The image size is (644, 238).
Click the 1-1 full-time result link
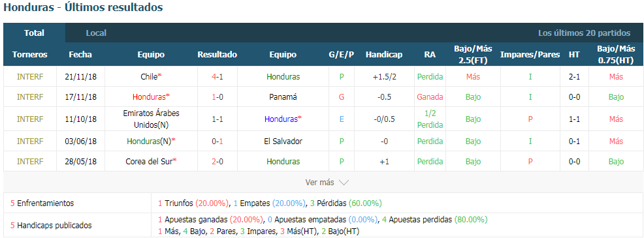click(217, 119)
